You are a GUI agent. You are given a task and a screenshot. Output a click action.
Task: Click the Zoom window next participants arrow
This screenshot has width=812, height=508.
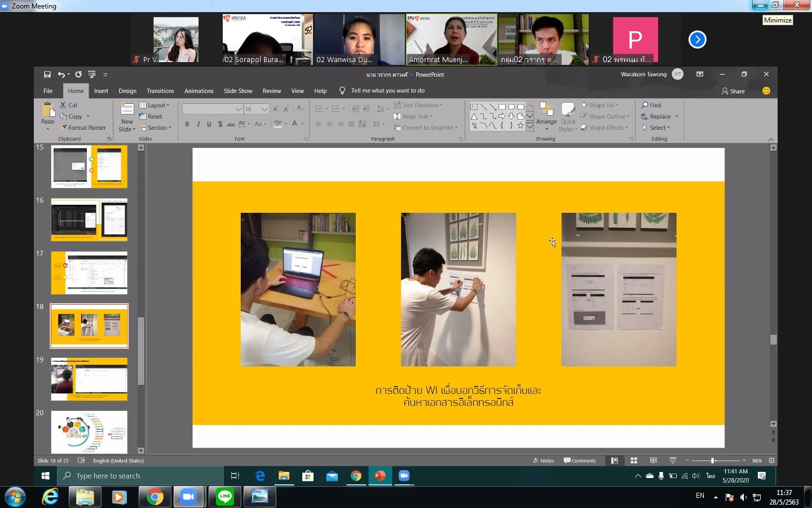(698, 40)
